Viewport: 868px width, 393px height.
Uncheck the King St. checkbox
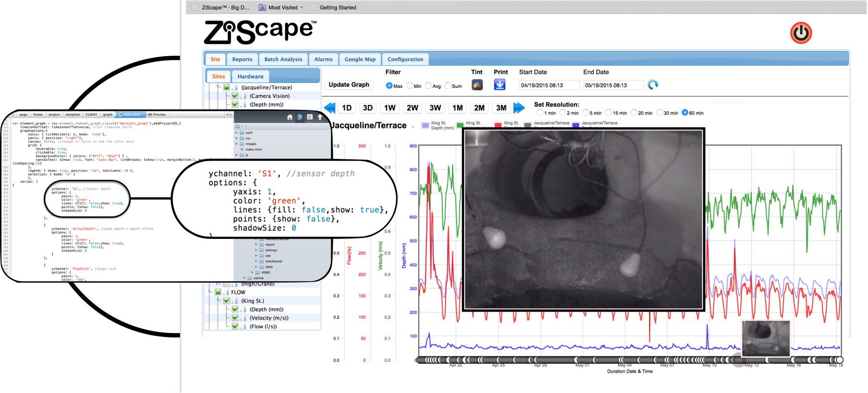tap(227, 301)
